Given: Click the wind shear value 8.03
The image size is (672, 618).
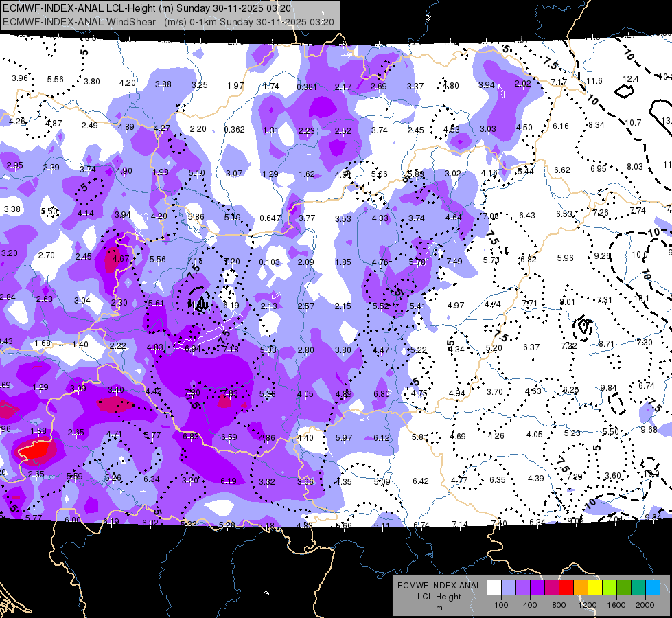Looking at the screenshot, I should pos(635,167).
